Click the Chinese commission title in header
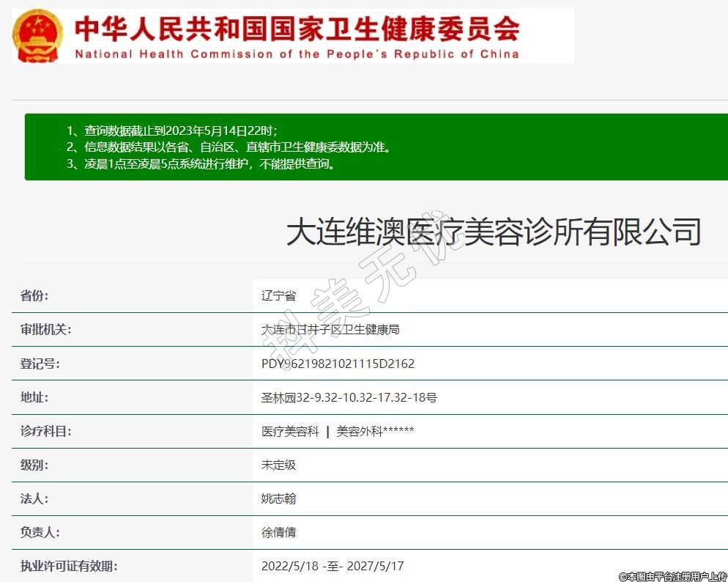 [297, 29]
